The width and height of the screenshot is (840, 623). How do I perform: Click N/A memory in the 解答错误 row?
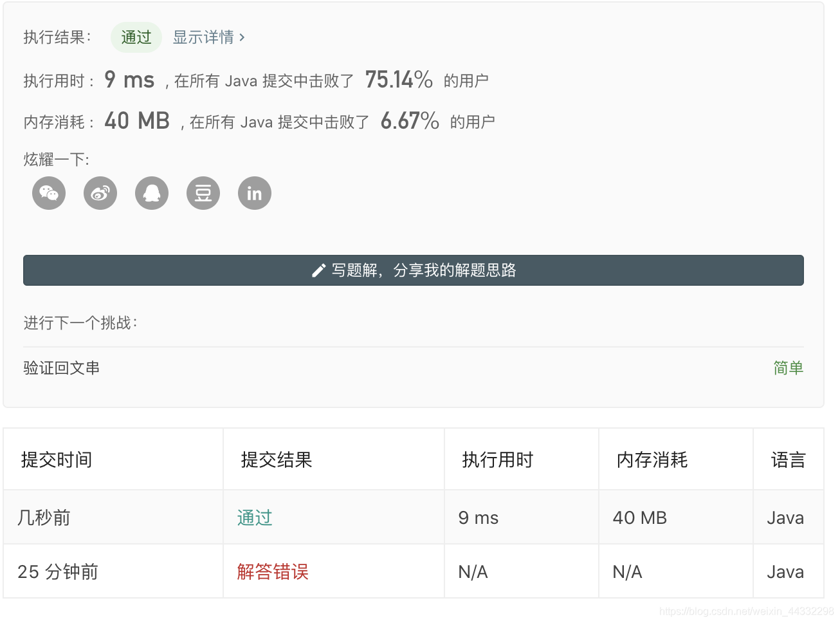(628, 572)
